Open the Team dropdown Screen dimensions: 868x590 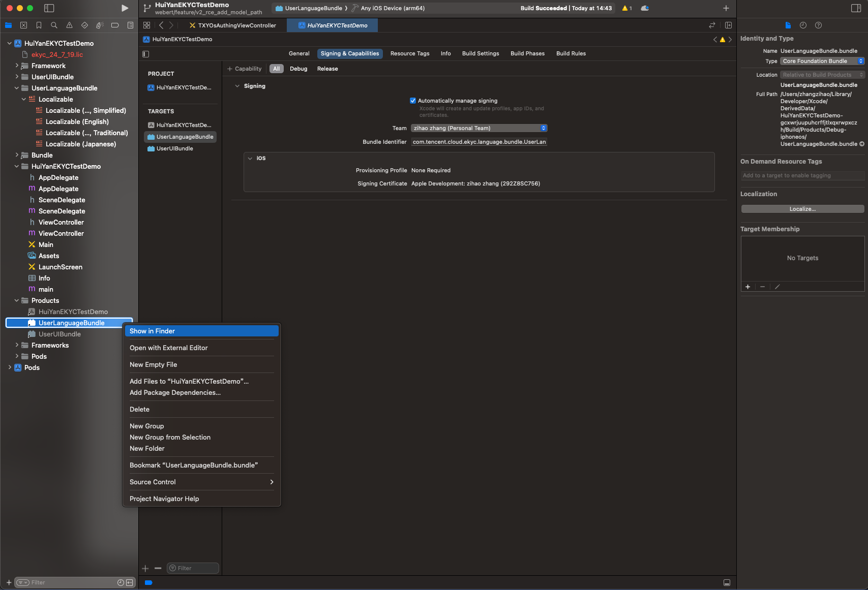[x=479, y=128]
